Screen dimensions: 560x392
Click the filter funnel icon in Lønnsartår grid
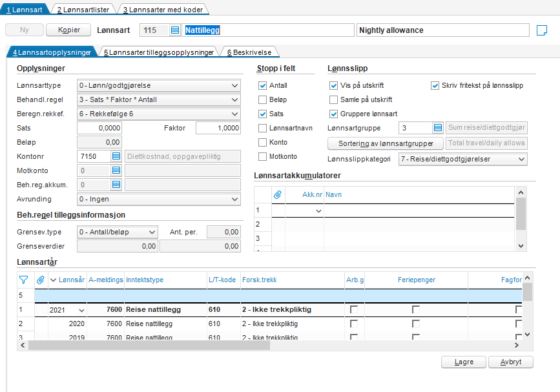point(24,280)
